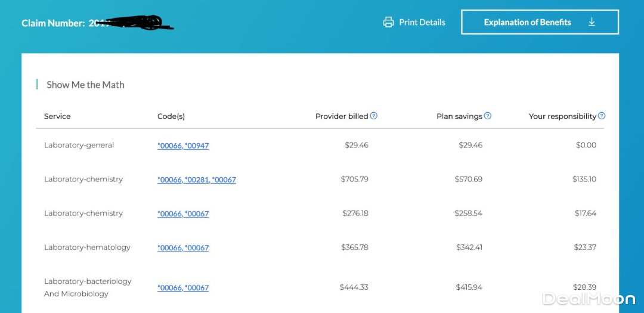644x313 pixels.
Task: Click the Service column header
Action: pos(57,116)
